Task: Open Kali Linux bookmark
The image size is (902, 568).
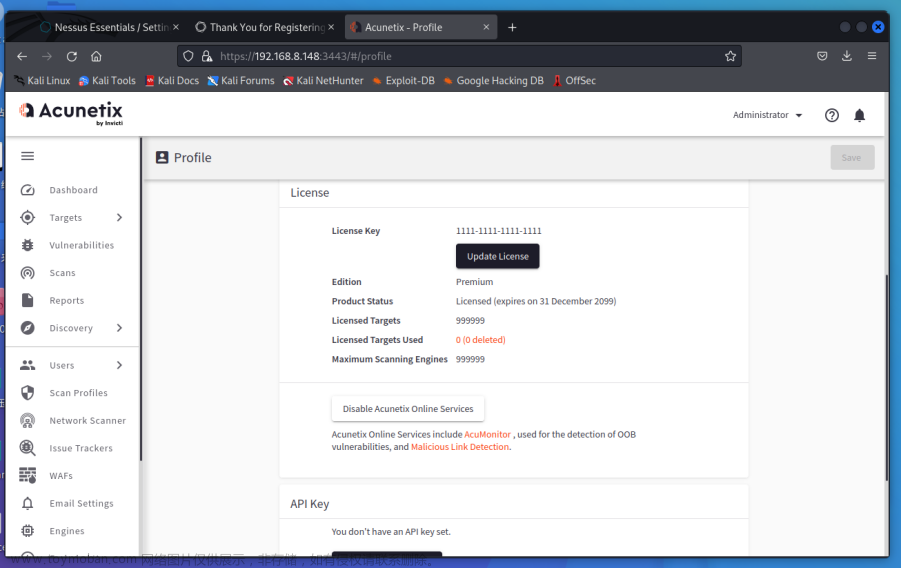Action: (x=42, y=81)
